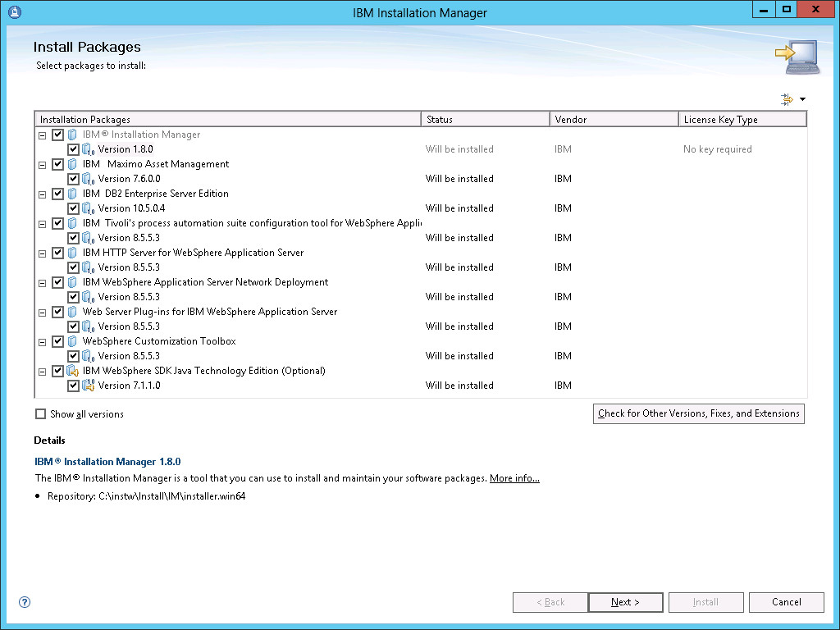840x630 pixels.
Task: Click the IBM Installation Manager 1.8.0 details heading
Action: tap(107, 461)
